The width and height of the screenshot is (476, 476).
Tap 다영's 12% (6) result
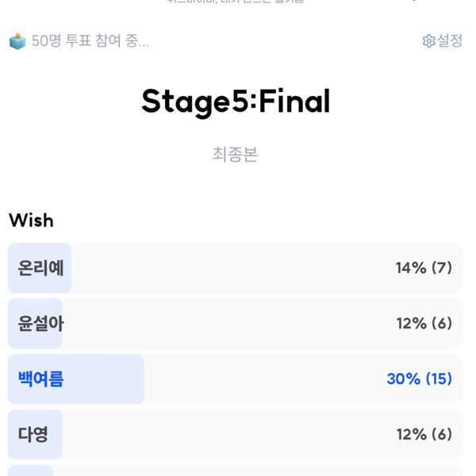point(424,435)
